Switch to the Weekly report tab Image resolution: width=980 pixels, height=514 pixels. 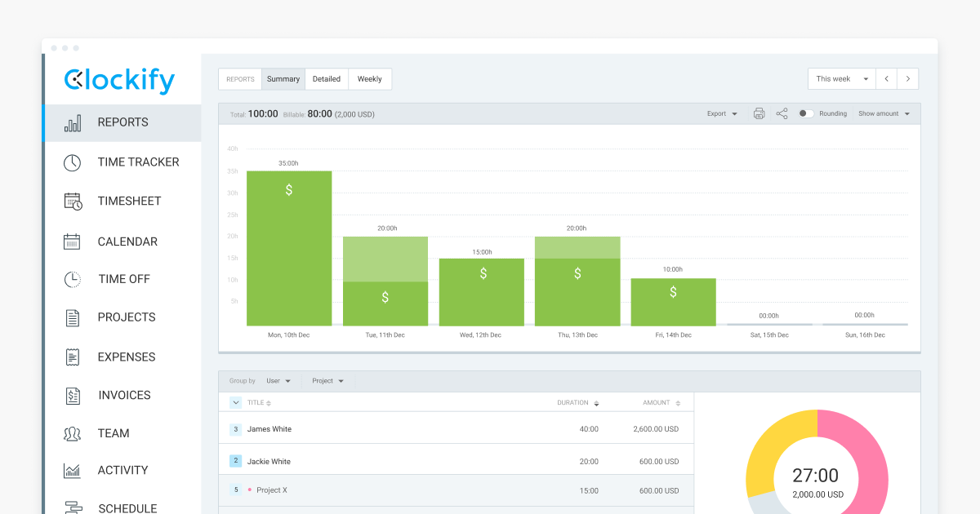coord(370,78)
